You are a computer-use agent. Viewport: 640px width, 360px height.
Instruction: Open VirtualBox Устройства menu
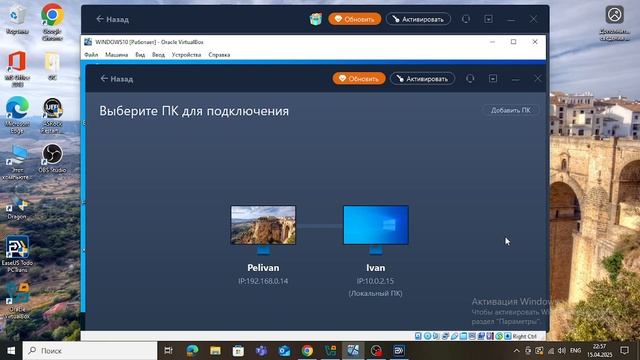[x=186, y=55]
